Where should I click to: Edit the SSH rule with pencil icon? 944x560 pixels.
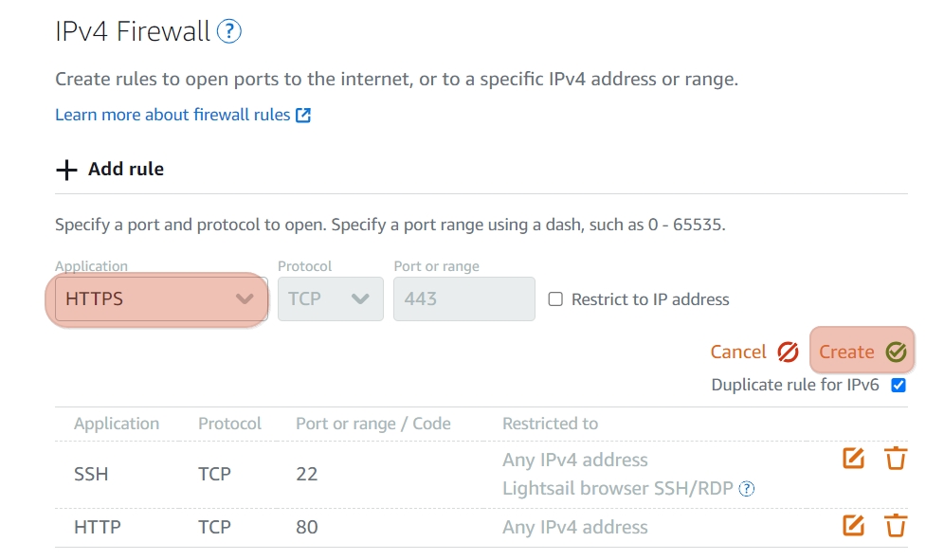(x=853, y=459)
